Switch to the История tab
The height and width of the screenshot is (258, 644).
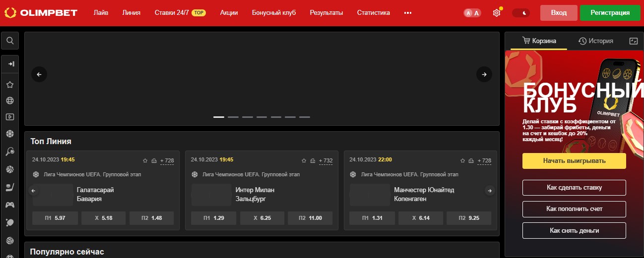596,41
